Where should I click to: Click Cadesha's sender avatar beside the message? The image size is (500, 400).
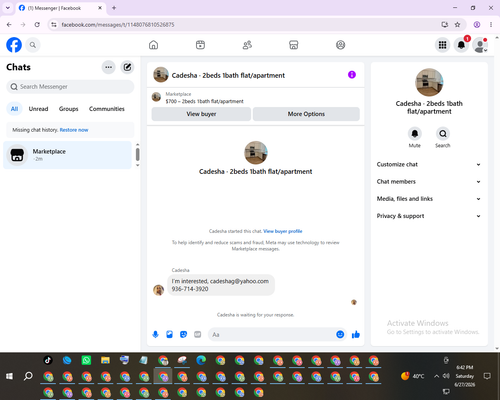click(x=158, y=290)
